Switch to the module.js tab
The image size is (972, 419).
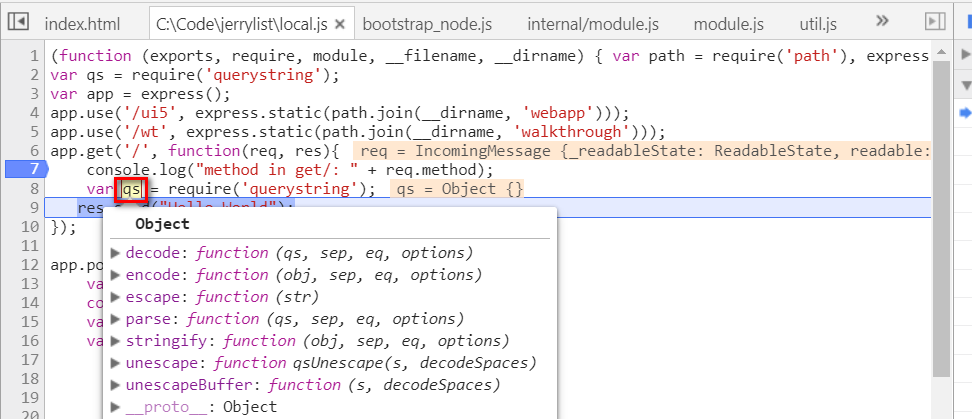coord(728,25)
